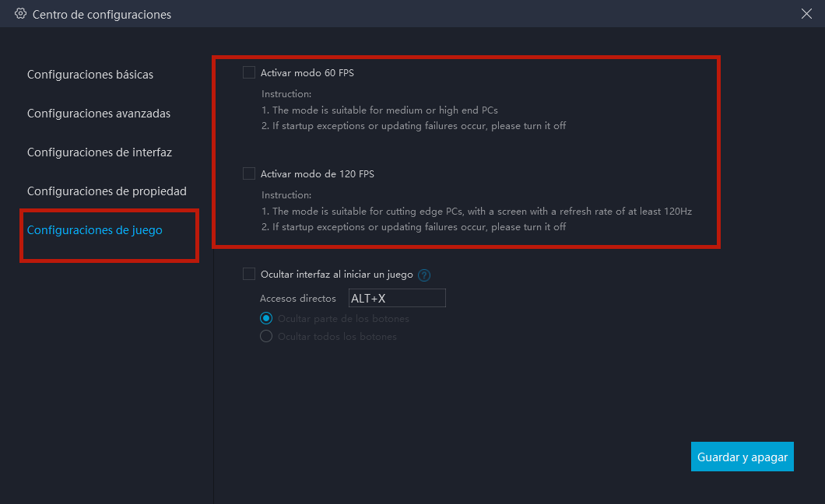
Task: Click the Accesos directos label
Action: pyautogui.click(x=298, y=299)
